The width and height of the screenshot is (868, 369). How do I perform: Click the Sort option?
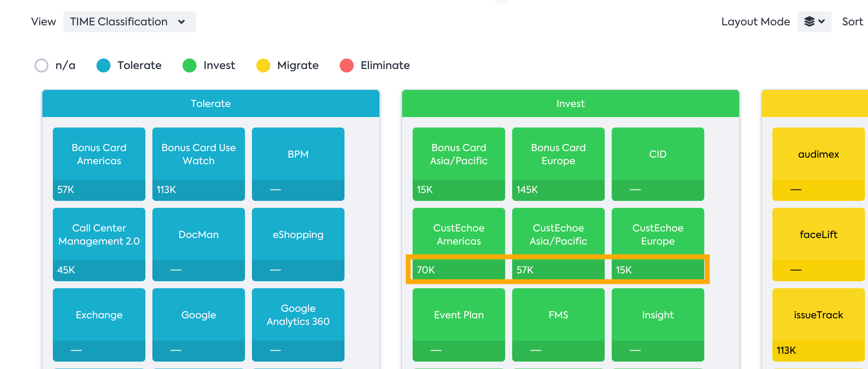click(852, 22)
